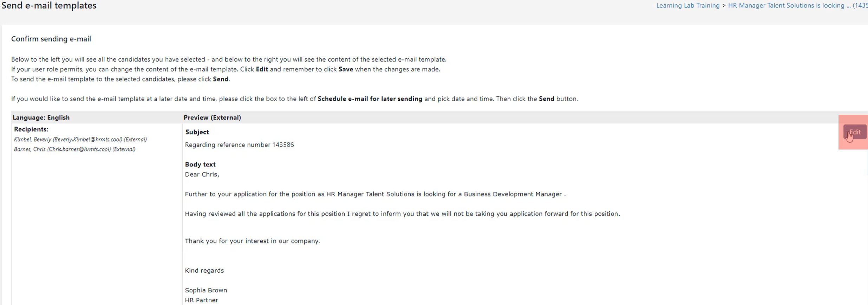Click the subject line mentioning reference number 143586

pyautogui.click(x=239, y=145)
